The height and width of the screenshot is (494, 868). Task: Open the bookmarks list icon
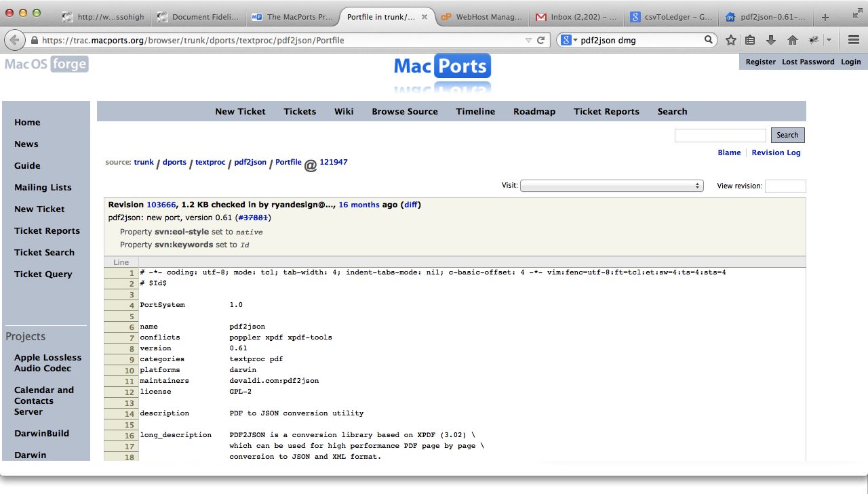coord(750,40)
